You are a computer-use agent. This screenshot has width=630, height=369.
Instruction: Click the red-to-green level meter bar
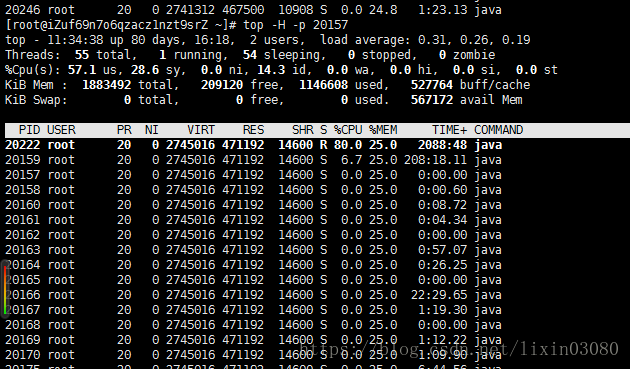click(x=5, y=289)
